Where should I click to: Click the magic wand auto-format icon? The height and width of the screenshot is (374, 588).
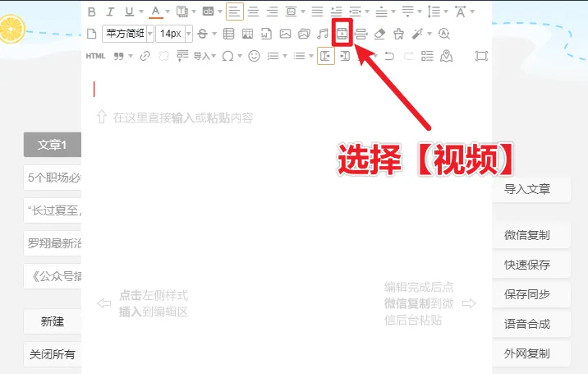click(x=417, y=34)
